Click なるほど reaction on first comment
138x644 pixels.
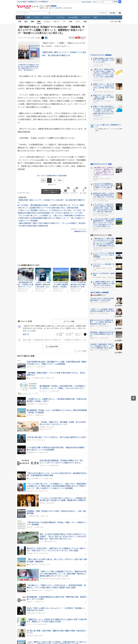click(70, 334)
